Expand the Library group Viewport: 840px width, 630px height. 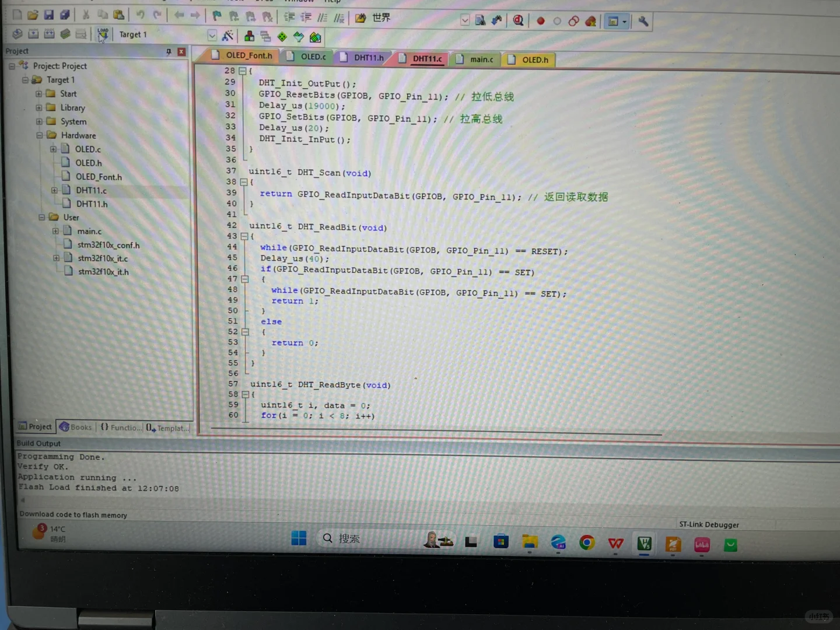tap(39, 107)
